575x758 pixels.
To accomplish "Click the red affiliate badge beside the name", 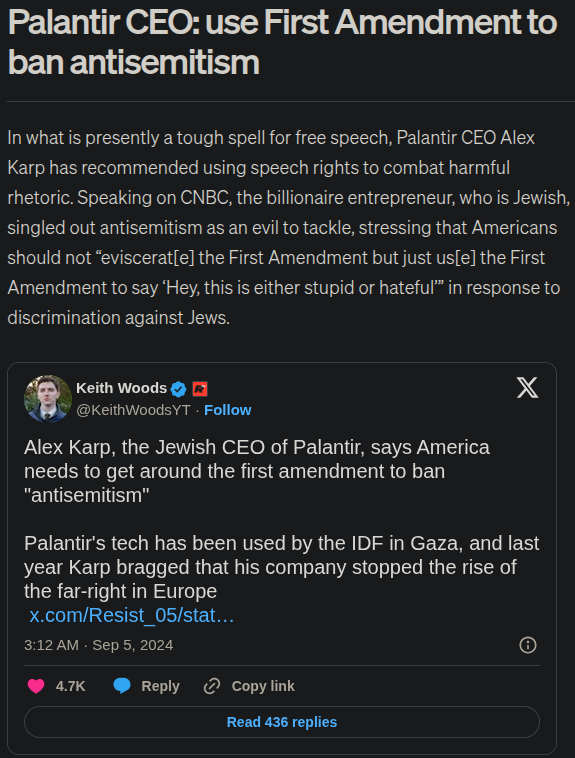I will pyautogui.click(x=200, y=389).
